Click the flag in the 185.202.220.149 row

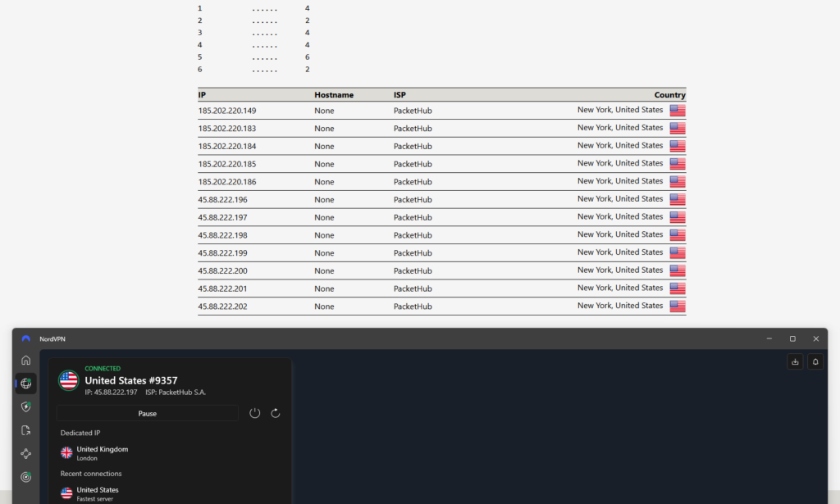[678, 110]
